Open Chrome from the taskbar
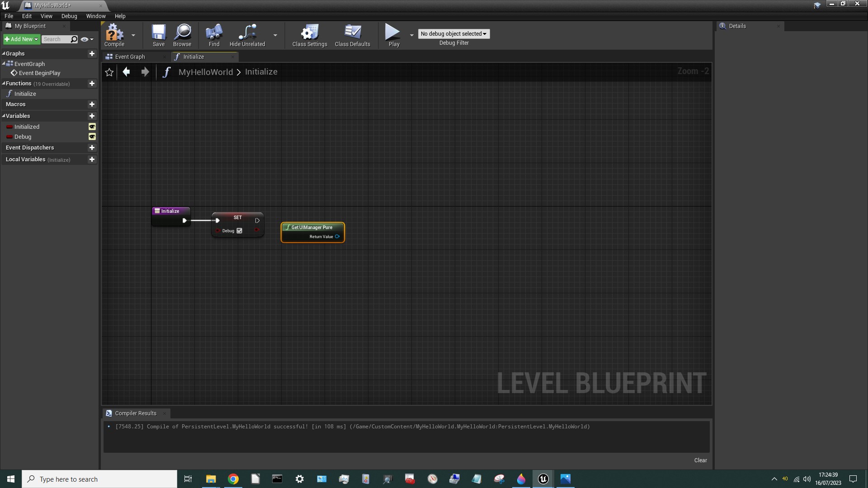The height and width of the screenshot is (488, 868). [233, 479]
